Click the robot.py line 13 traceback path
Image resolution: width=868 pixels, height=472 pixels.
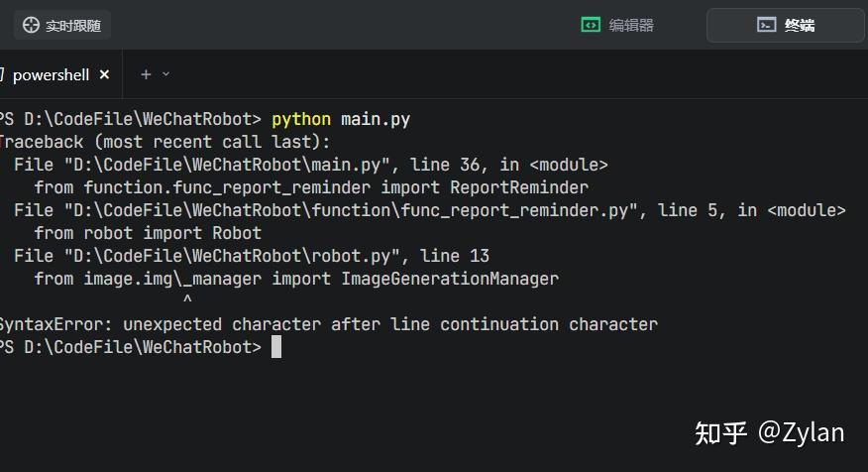click(232, 256)
